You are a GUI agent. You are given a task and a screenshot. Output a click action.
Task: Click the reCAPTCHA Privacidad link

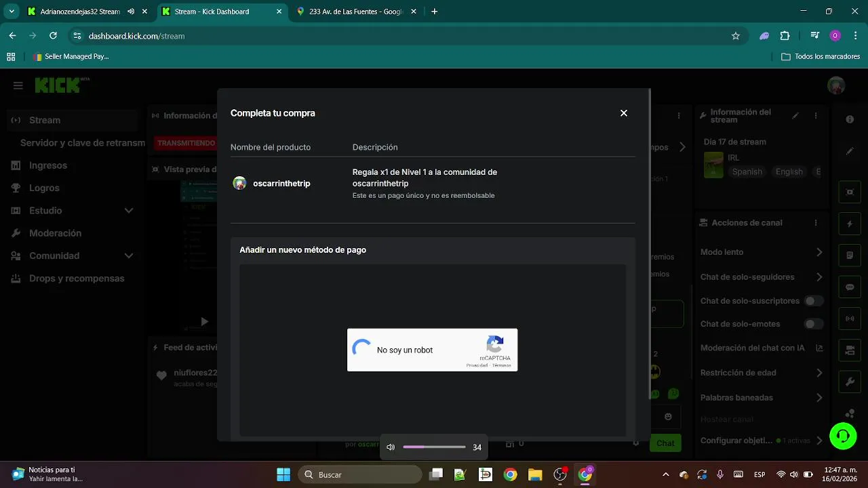tap(477, 365)
